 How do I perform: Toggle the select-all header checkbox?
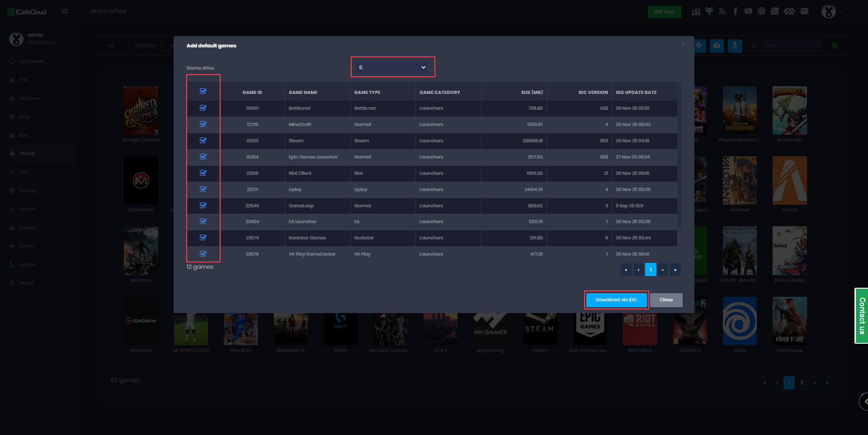[203, 91]
